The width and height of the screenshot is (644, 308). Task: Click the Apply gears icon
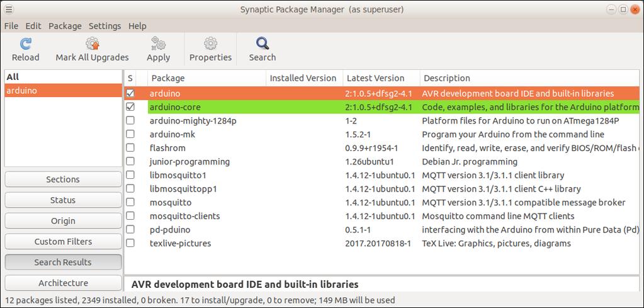[x=158, y=43]
